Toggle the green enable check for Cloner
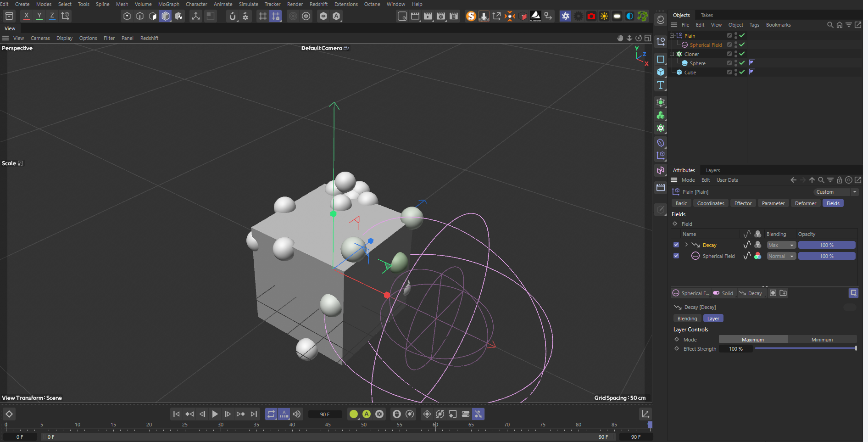 point(742,54)
